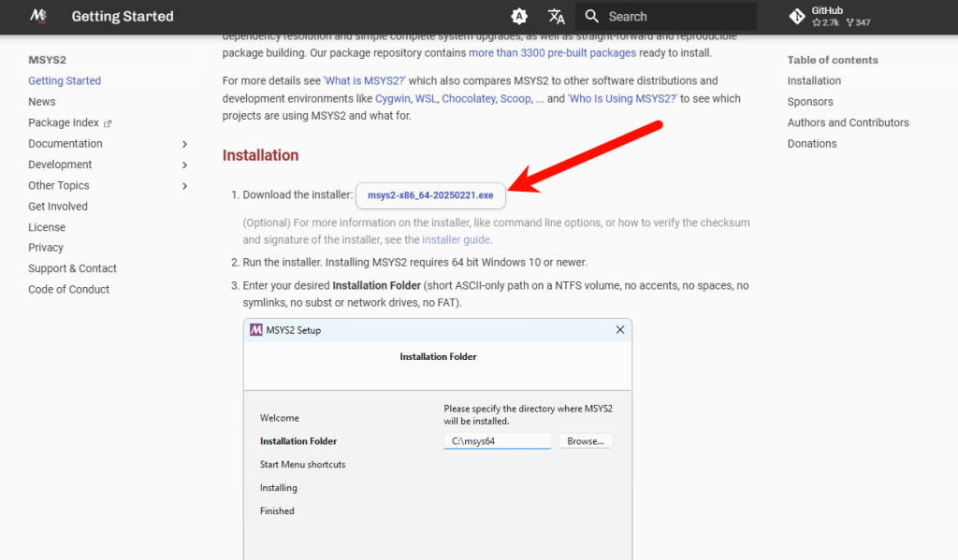Open the Code of Conduct page
This screenshot has height=560, width=958.
point(69,290)
